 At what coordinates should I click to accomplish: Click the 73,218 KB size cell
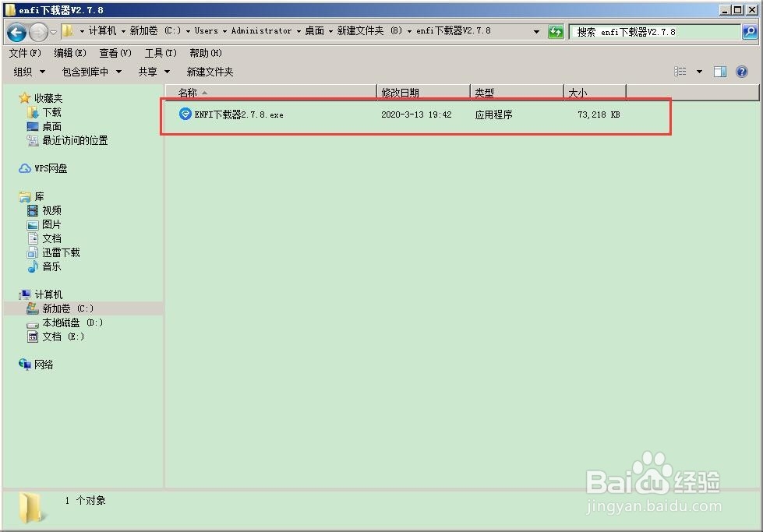tap(599, 115)
